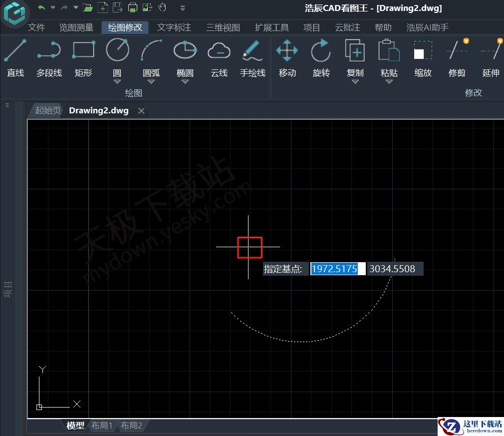The height and width of the screenshot is (436, 504).
Task: Activate the 旋转 rotate tool
Action: (x=321, y=58)
